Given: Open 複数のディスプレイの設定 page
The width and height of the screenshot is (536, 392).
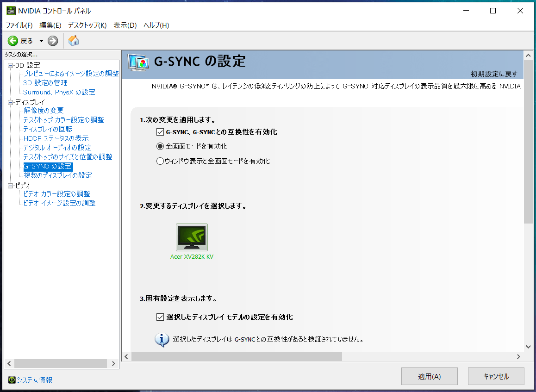Looking at the screenshot, I should point(58,175).
